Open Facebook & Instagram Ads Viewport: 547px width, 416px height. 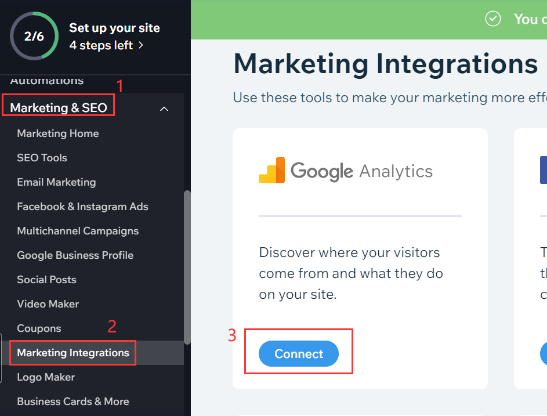83,207
